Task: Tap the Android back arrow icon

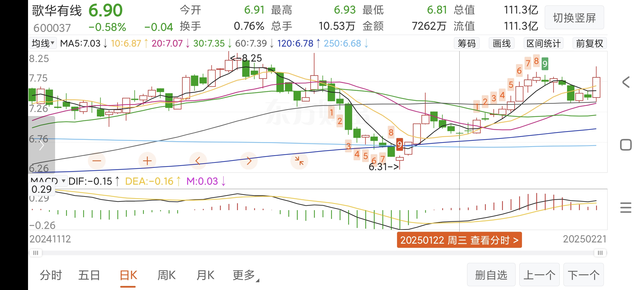Action: point(626,82)
